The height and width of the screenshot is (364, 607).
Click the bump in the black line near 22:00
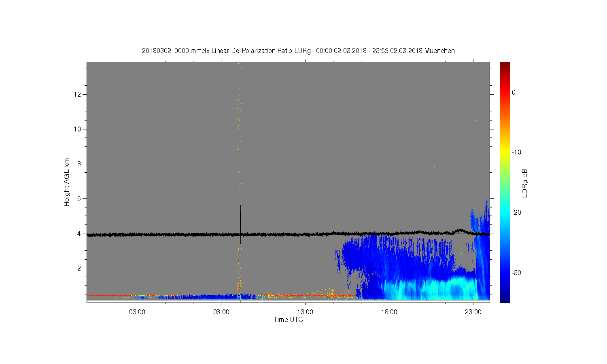tap(460, 231)
